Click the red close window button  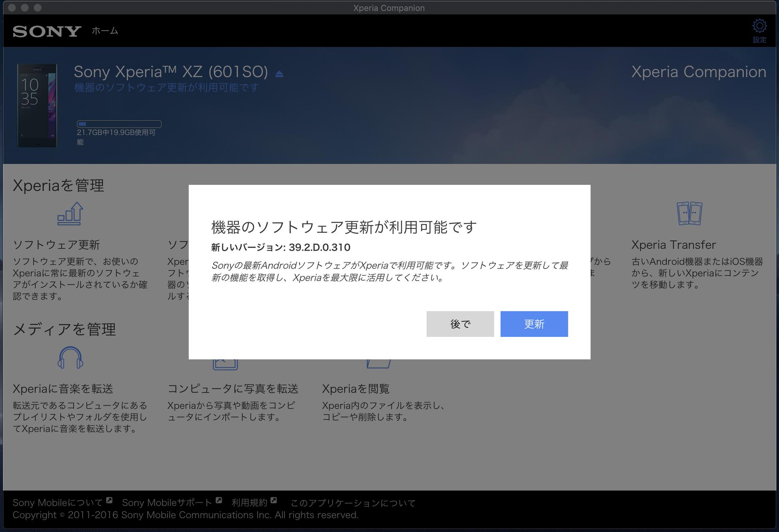(12, 8)
